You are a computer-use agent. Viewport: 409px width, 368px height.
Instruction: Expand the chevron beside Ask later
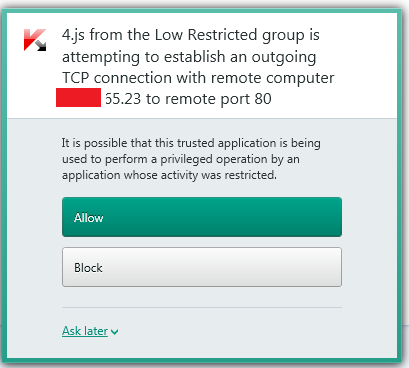pos(114,332)
